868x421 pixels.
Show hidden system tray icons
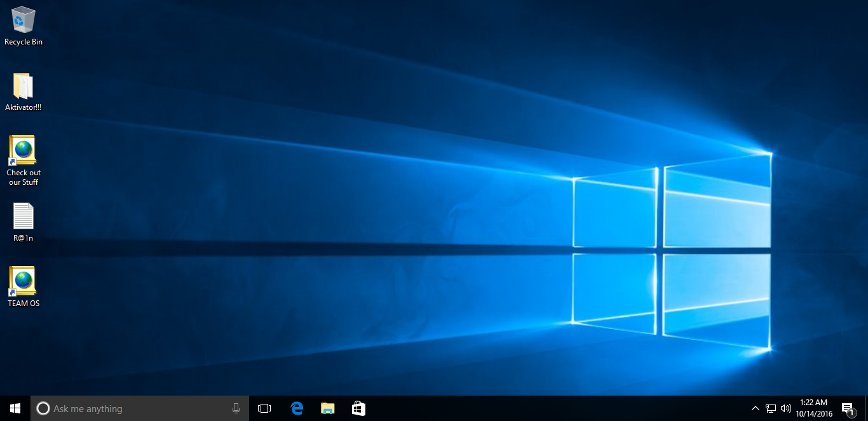[756, 408]
